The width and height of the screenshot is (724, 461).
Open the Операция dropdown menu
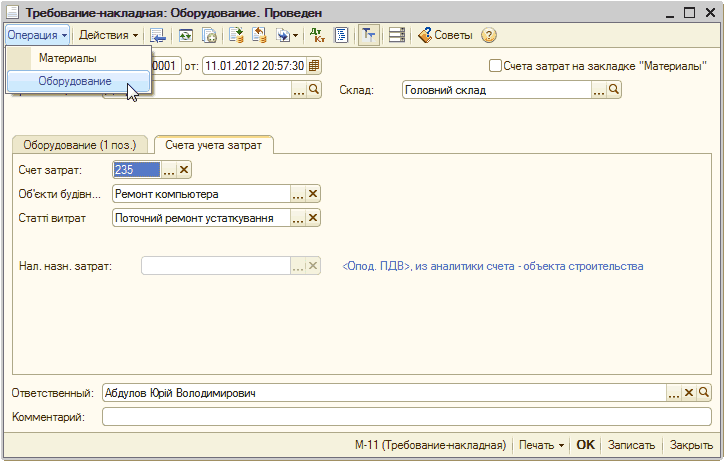click(x=37, y=35)
